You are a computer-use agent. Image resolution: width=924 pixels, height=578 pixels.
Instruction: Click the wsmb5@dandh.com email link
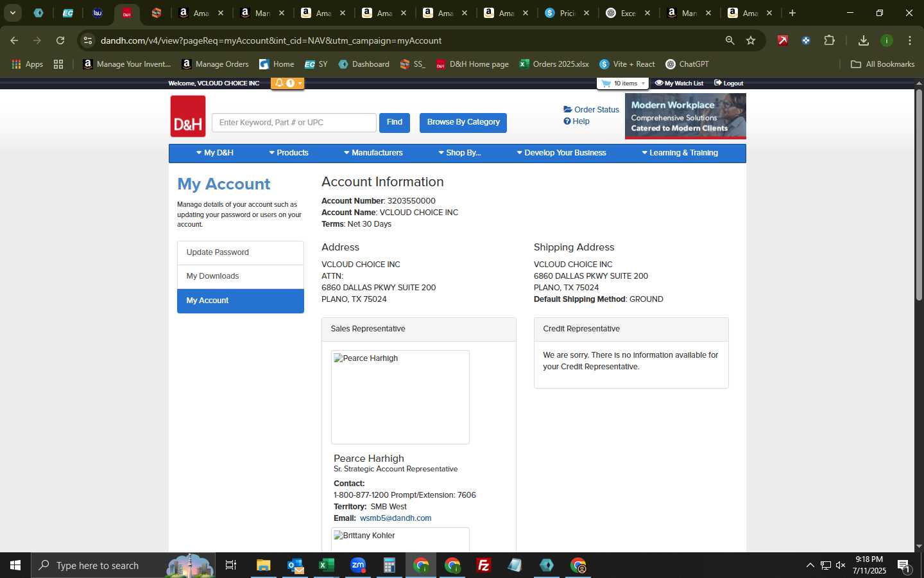click(x=395, y=518)
